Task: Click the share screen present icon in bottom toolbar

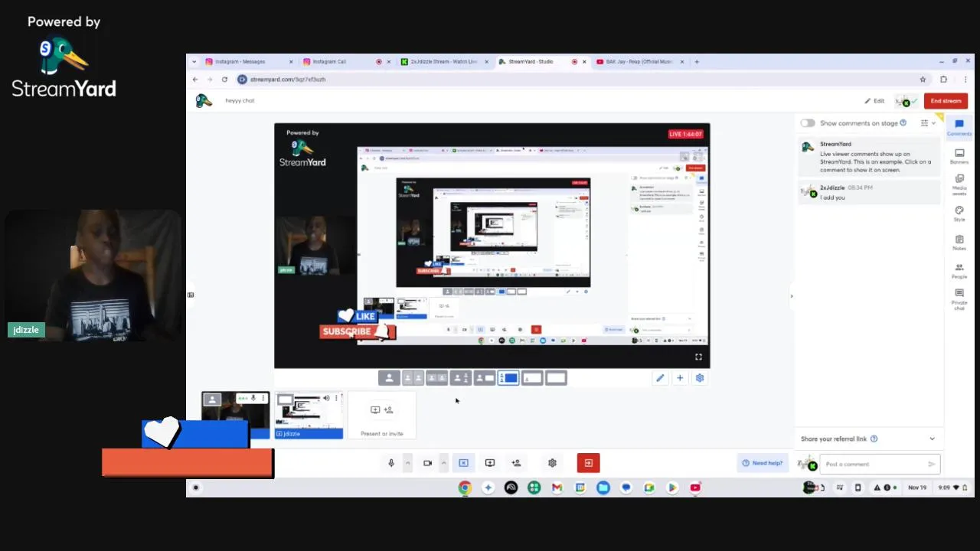Action: click(490, 463)
